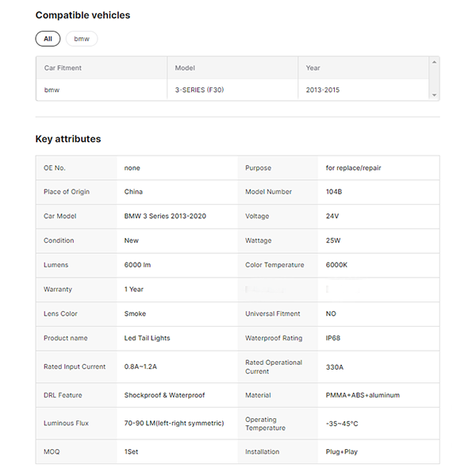Click the scroll down arrow in vehicles table

(434, 95)
